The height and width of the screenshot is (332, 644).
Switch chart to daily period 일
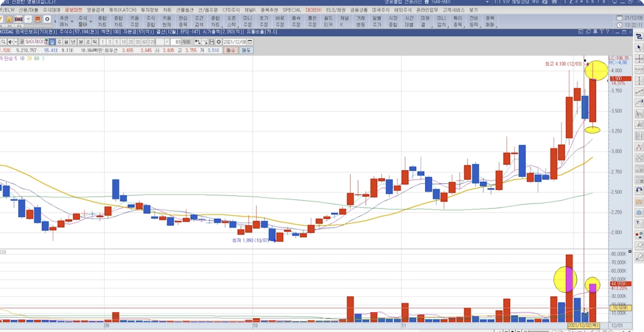tap(52, 42)
